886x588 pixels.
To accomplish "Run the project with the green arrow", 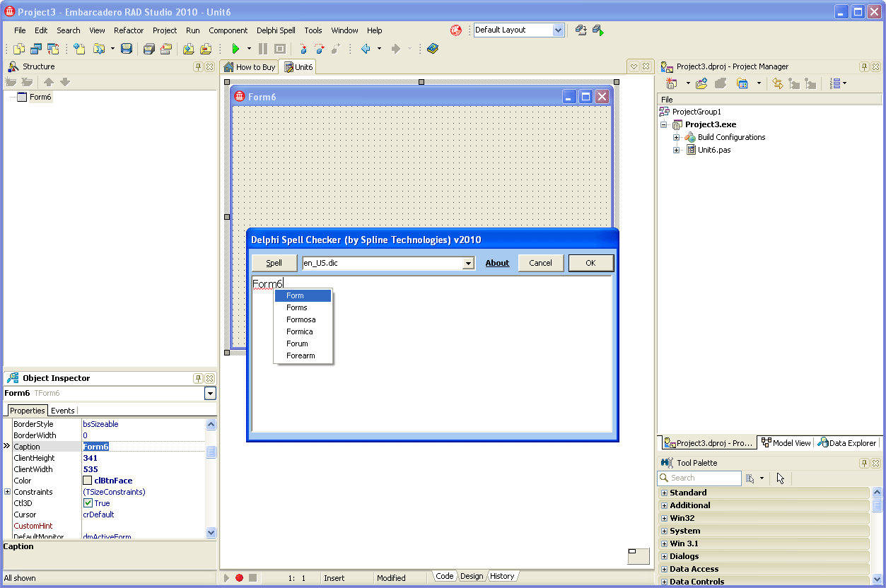I will 235,49.
